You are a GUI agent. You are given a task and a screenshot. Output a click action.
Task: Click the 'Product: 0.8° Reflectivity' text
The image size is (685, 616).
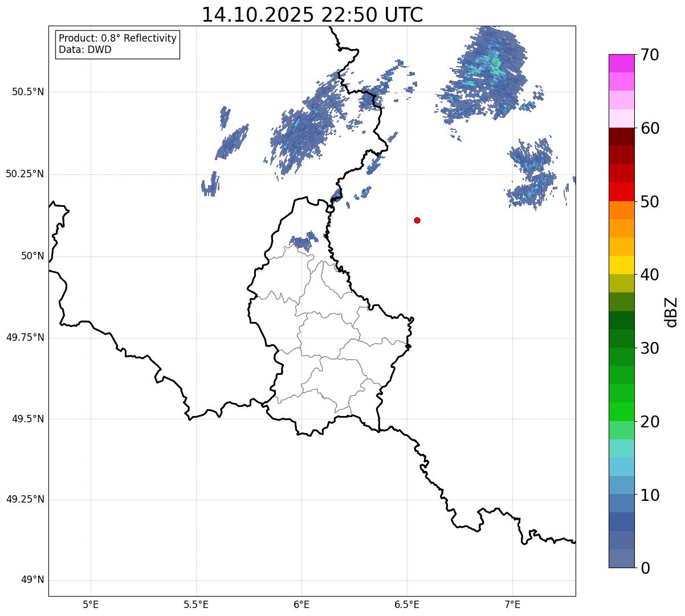pyautogui.click(x=118, y=38)
